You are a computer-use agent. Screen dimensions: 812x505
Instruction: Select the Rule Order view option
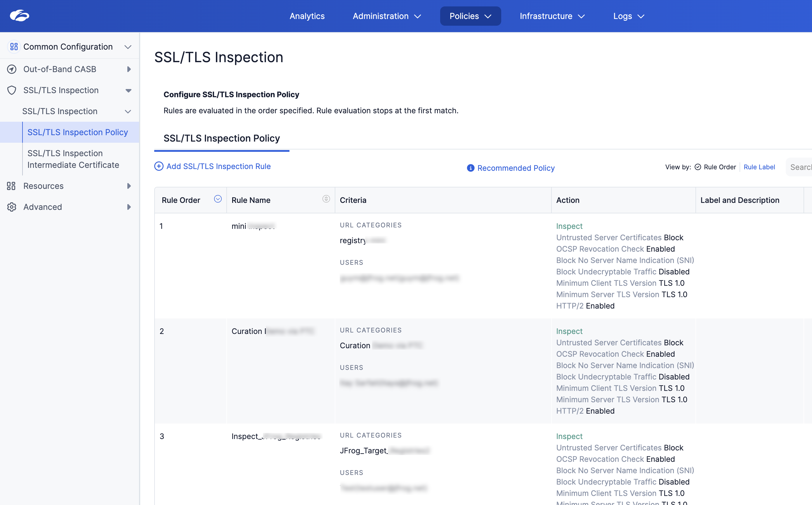pos(715,167)
